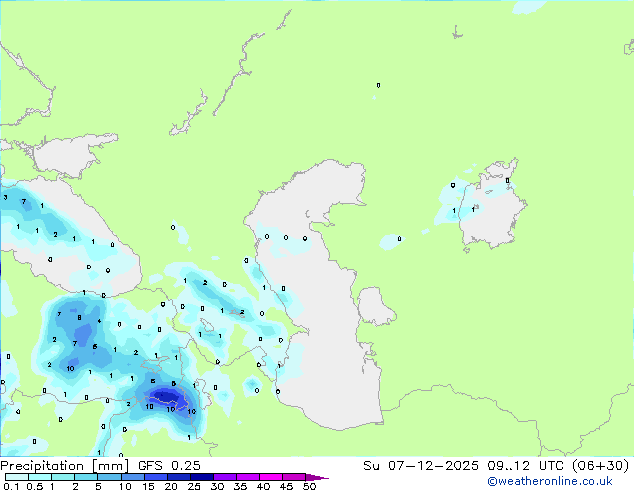Viewport: 634px width, 490px height.
Task: Click the legend label '35'
Action: tap(240, 486)
